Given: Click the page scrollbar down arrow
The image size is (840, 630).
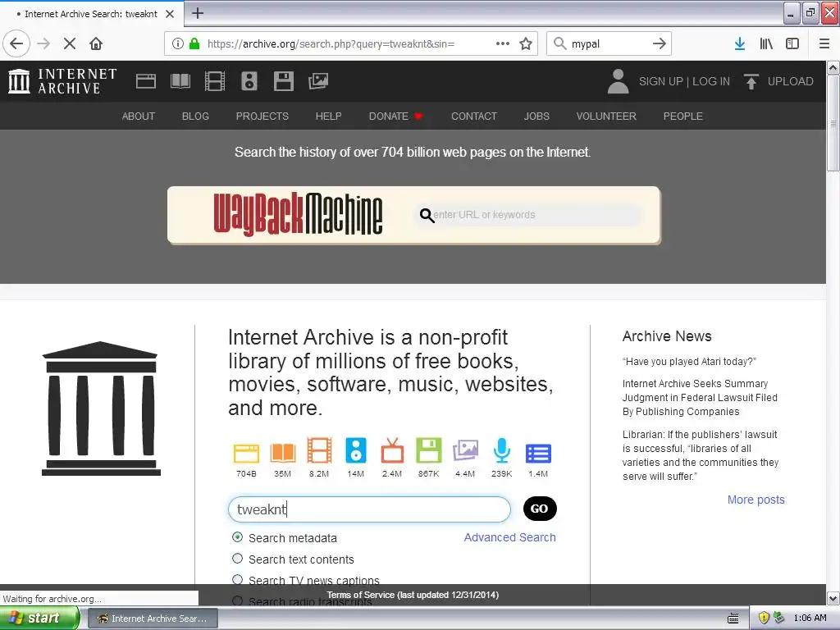Looking at the screenshot, I should click(x=833, y=598).
